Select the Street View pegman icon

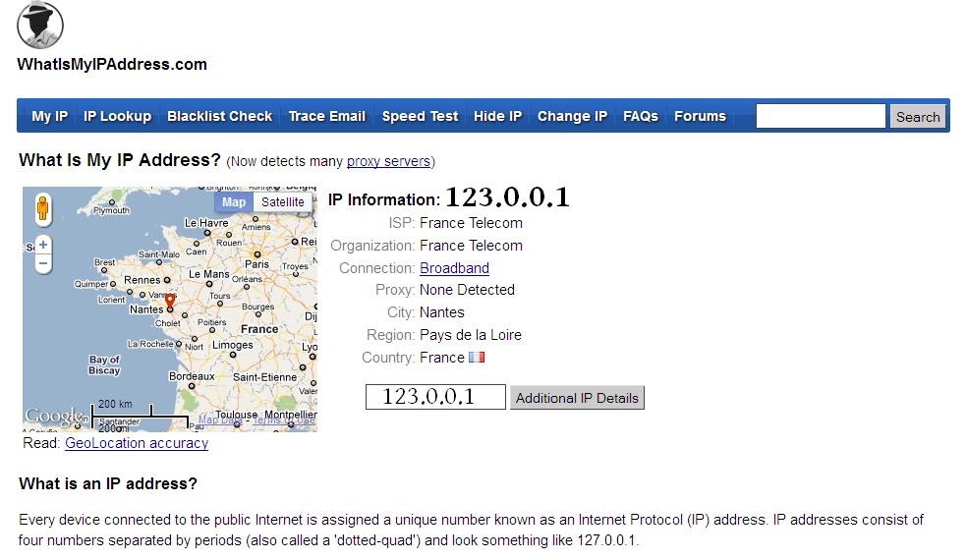point(42,208)
